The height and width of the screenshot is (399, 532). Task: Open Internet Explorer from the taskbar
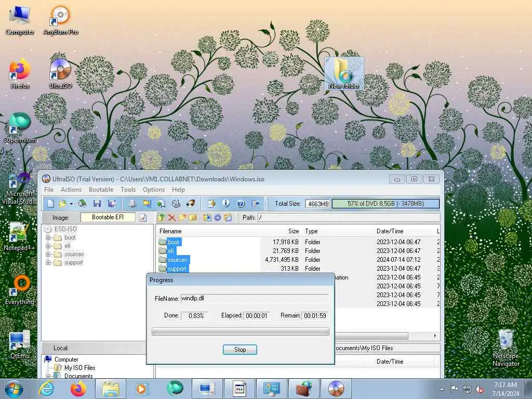(x=46, y=389)
